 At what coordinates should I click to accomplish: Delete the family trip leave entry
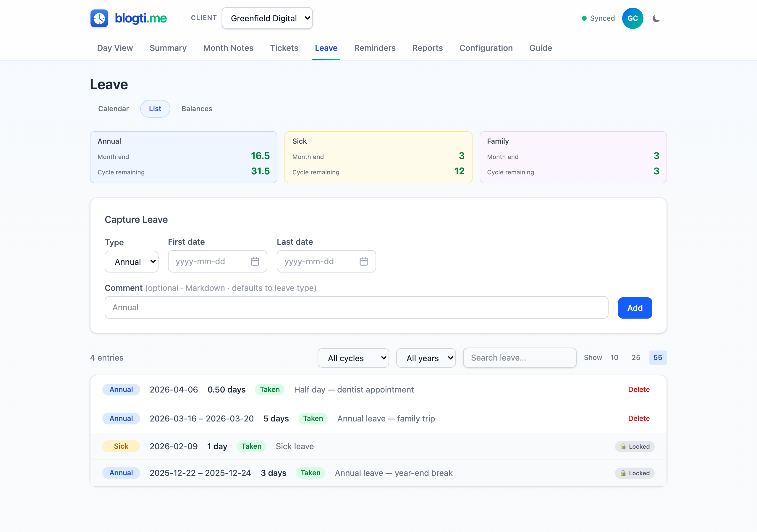point(639,419)
